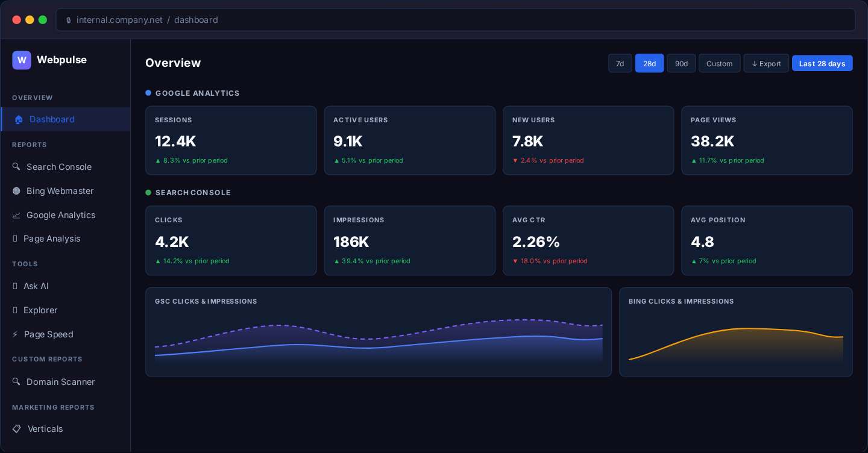
Task: Click the Search Console section heading
Action: pyautogui.click(x=193, y=193)
